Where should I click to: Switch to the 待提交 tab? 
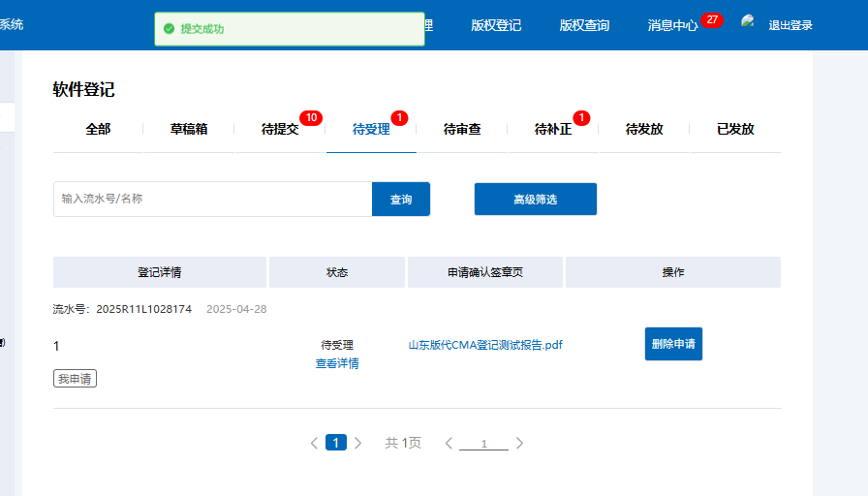pos(280,129)
